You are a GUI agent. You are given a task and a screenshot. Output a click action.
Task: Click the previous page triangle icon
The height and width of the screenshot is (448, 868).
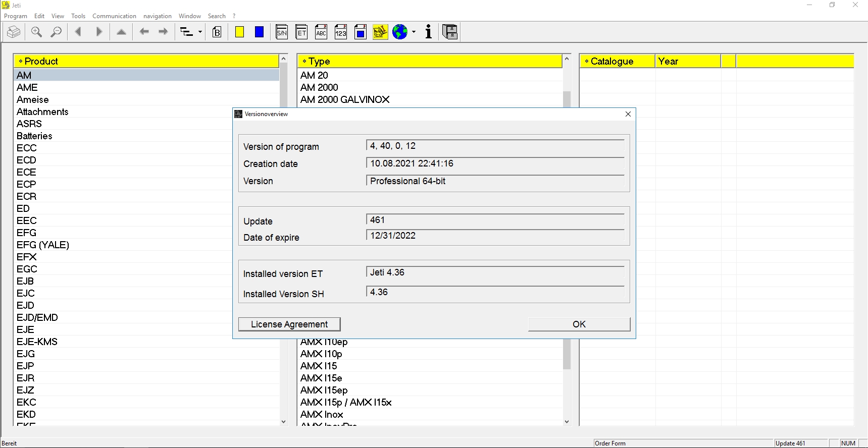(x=78, y=32)
